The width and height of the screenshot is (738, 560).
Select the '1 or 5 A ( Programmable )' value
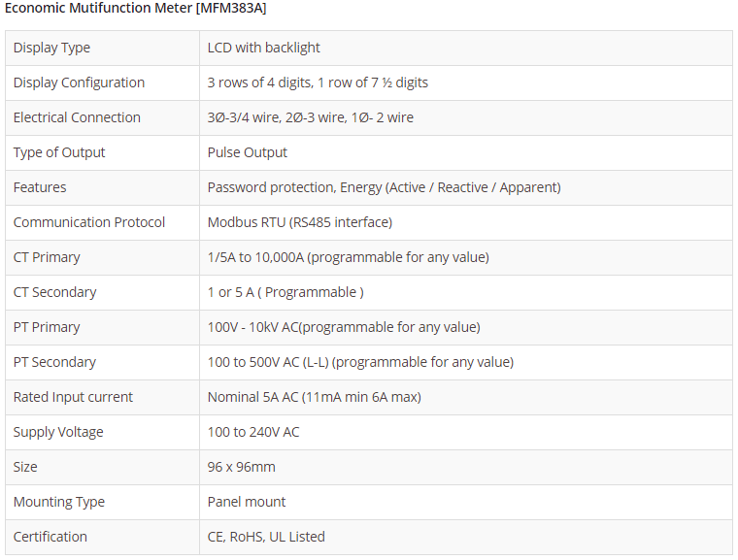point(285,292)
